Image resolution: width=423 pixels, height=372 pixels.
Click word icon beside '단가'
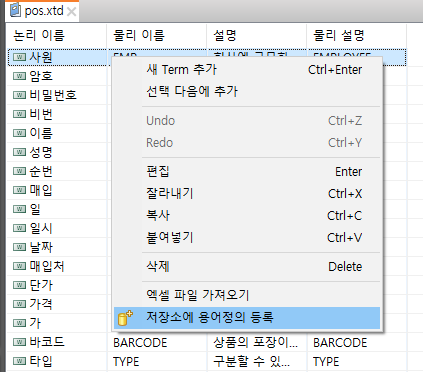19,285
